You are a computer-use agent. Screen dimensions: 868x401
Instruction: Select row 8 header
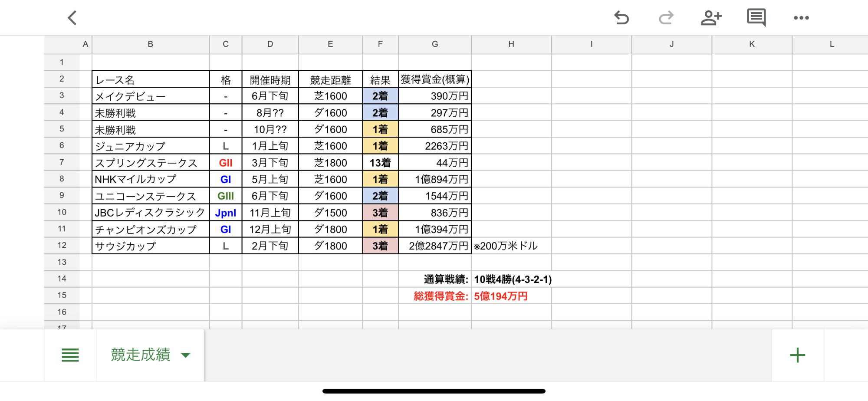coord(62,179)
